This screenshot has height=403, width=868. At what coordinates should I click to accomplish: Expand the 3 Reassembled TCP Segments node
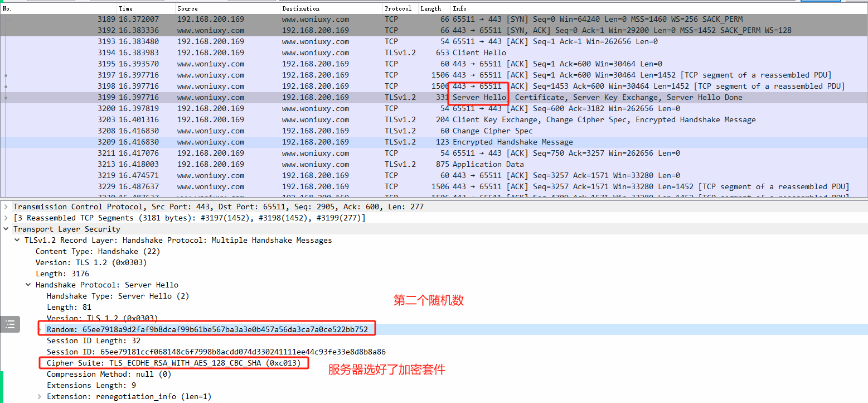[x=6, y=218]
